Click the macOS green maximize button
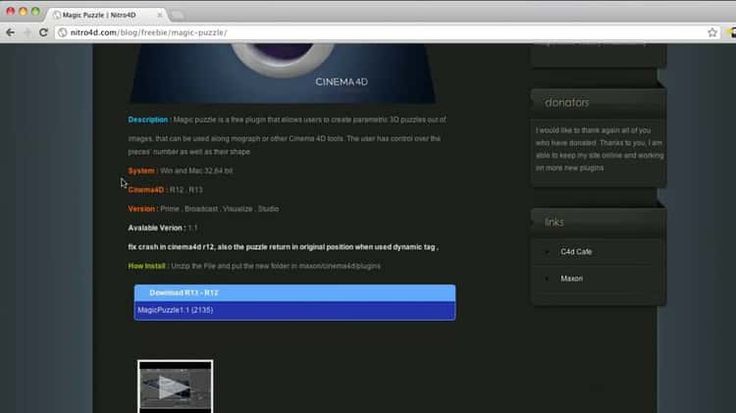The image size is (736, 413). point(35,11)
